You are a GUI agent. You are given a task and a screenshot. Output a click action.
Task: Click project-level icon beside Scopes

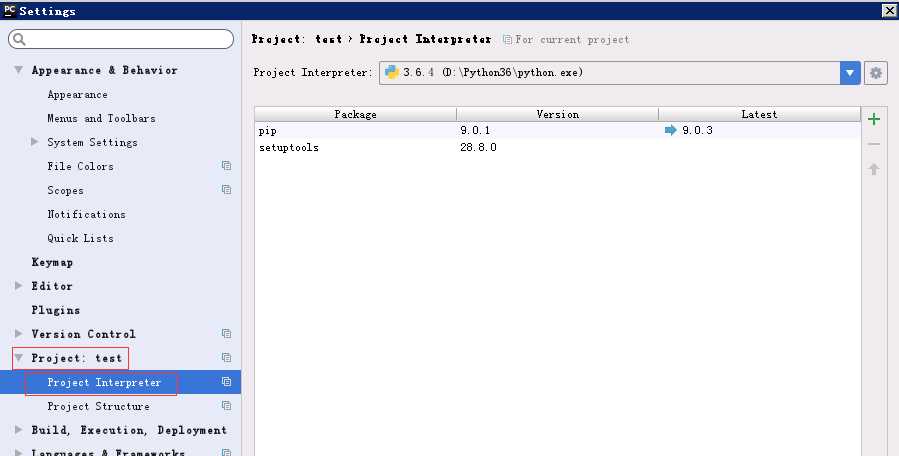[226, 190]
